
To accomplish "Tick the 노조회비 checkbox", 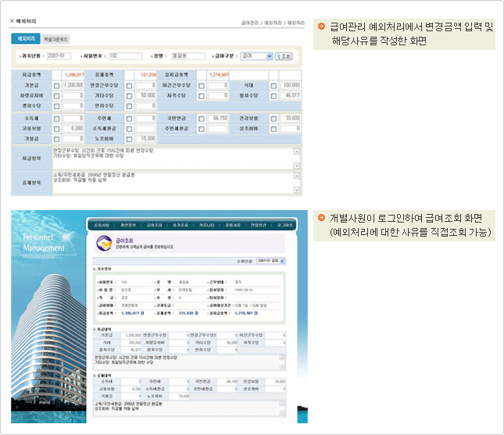I will 129,138.
